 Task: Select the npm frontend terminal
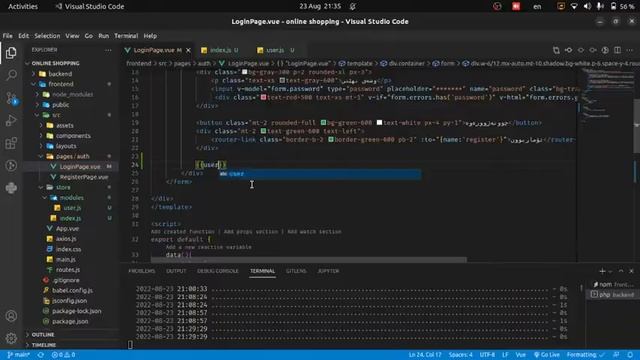(613, 284)
